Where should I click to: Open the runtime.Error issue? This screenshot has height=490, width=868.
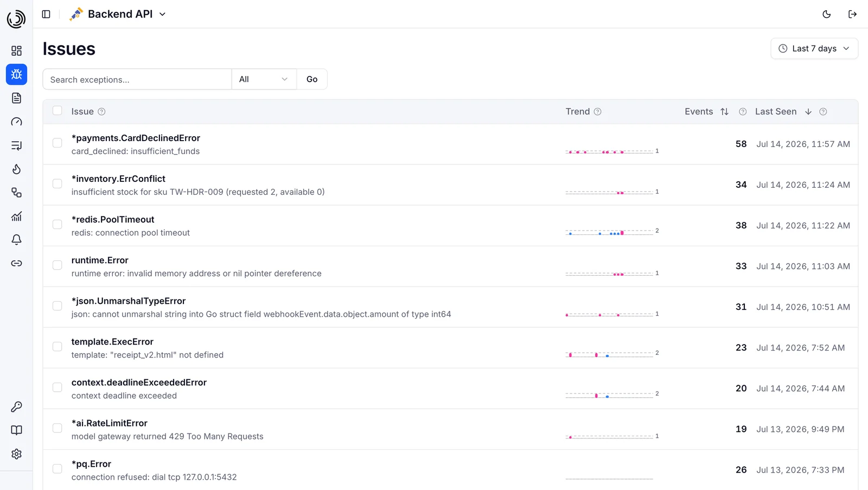pos(100,260)
